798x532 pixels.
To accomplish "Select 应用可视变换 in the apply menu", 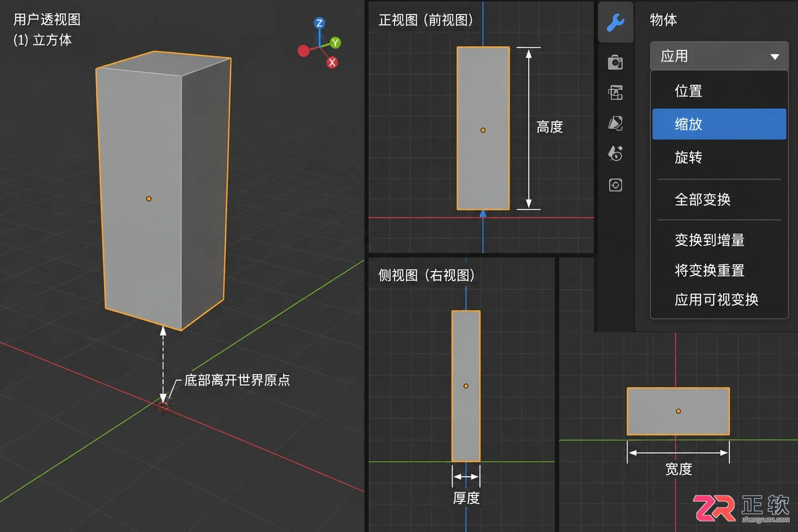I will [x=719, y=300].
